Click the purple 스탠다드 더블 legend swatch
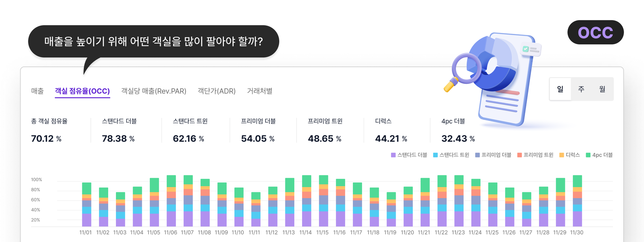Screen dimensions: 644x242 (x=393, y=155)
